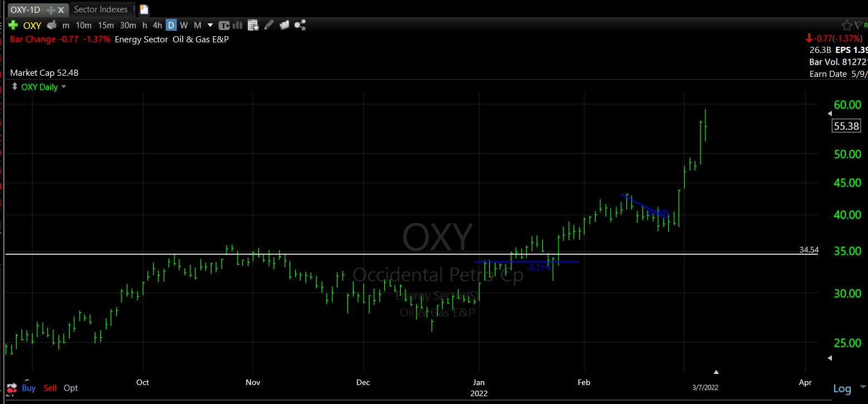This screenshot has height=404, width=868.
Task: Select the 4h timeframe
Action: click(157, 25)
